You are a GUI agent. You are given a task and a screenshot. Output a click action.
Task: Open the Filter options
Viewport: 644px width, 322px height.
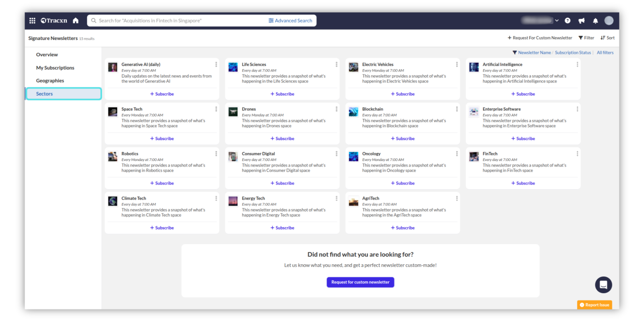(x=586, y=38)
